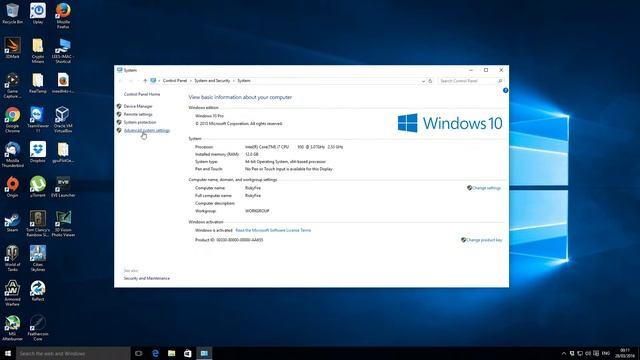
Task: Go up one level in Control Panel
Action: 145,81
